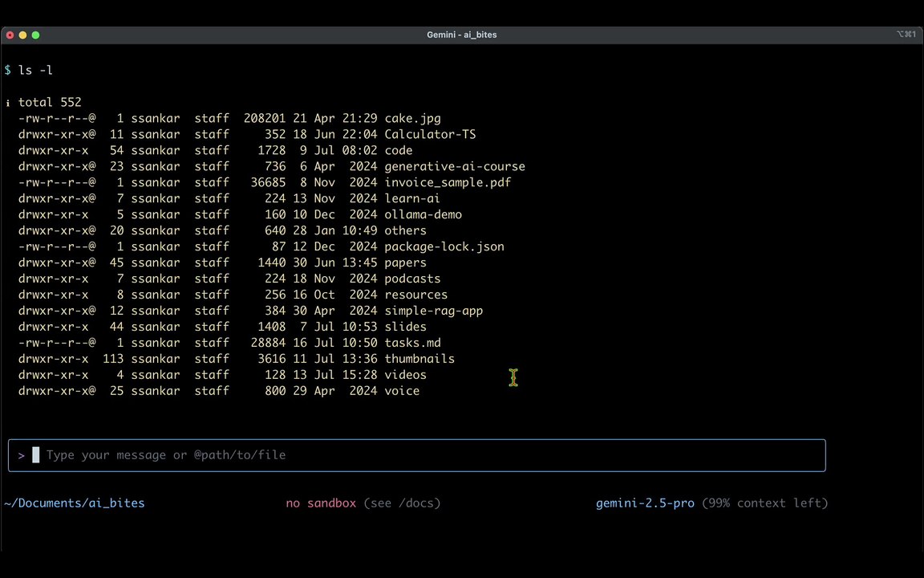Click the 'voice' directory name
This screenshot has width=924, height=578.
402,390
